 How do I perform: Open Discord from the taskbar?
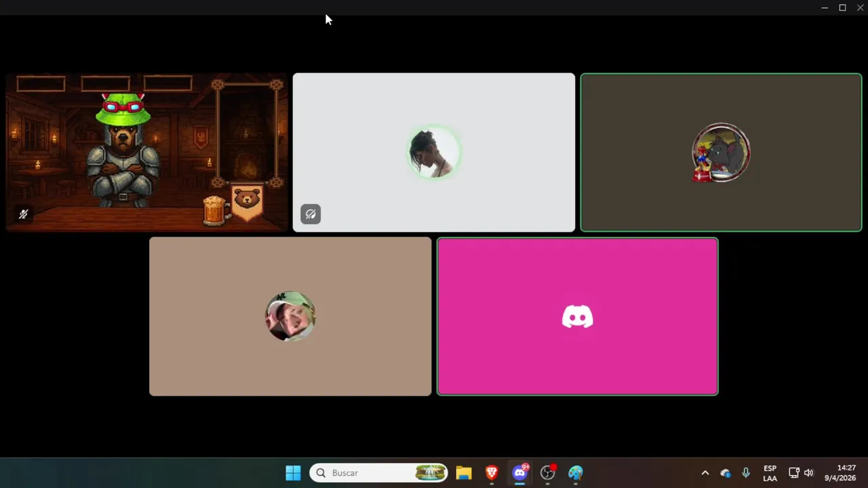[520, 472]
